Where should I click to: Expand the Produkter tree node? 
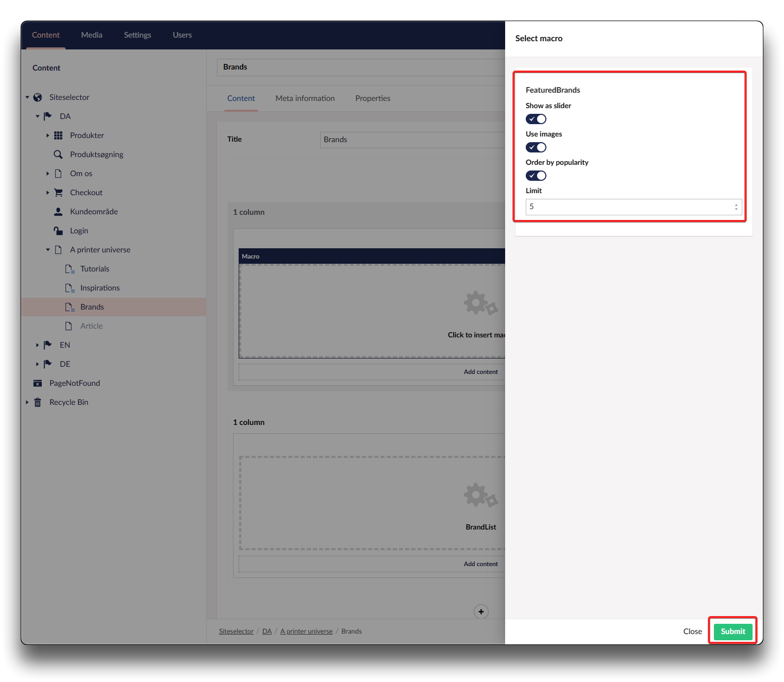coord(47,135)
